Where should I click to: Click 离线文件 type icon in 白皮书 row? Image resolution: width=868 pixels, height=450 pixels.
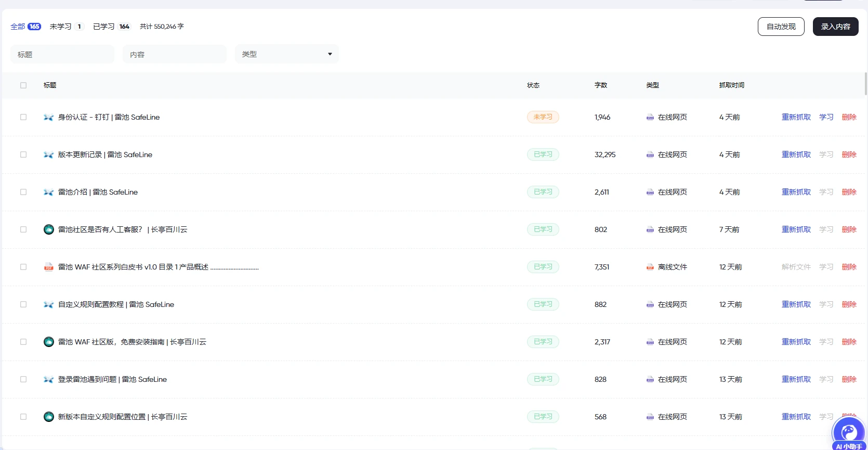click(650, 267)
